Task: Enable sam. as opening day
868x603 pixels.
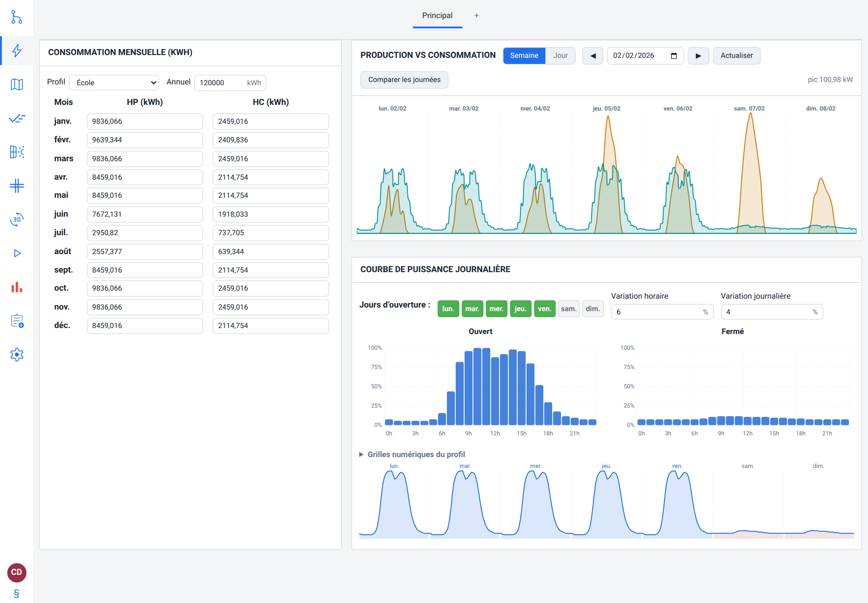Action: click(569, 309)
